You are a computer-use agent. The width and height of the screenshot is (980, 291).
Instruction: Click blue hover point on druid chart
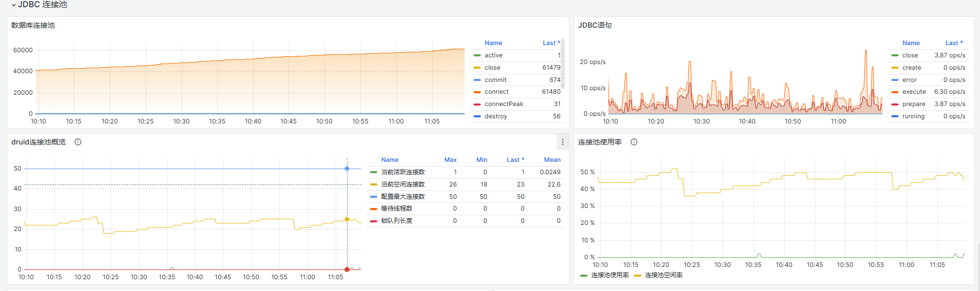point(347,169)
